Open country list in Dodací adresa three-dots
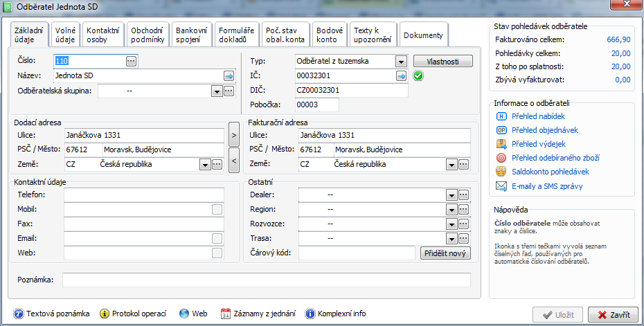 217,164
